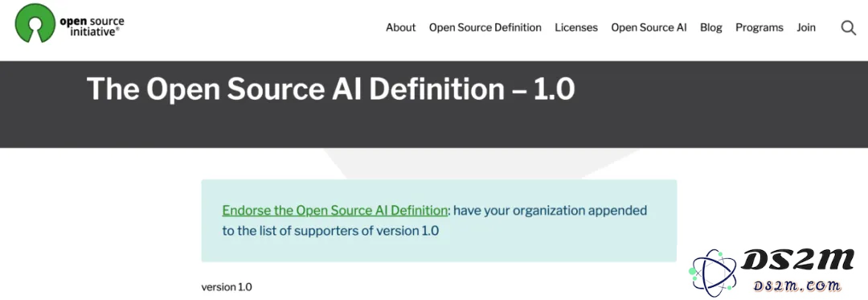868x300 pixels.
Task: Open the Programs menu
Action: [x=759, y=27]
